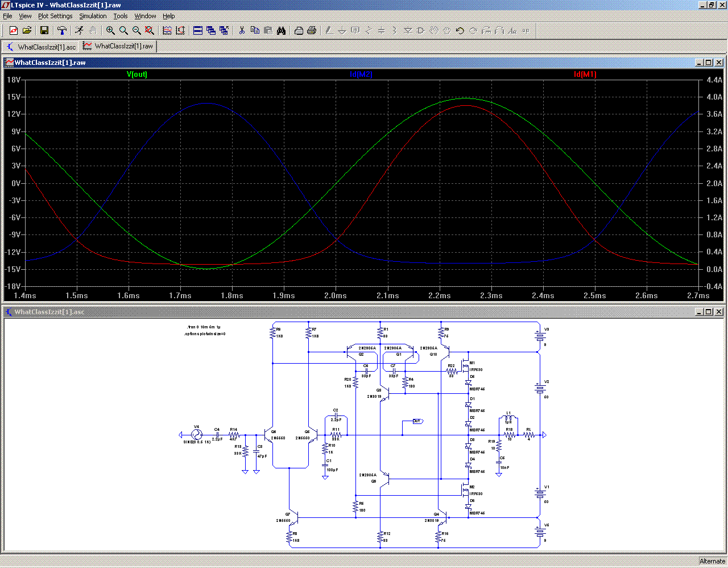The height and width of the screenshot is (568, 728).
Task: Click the Redo arrow icon
Action: [x=473, y=31]
